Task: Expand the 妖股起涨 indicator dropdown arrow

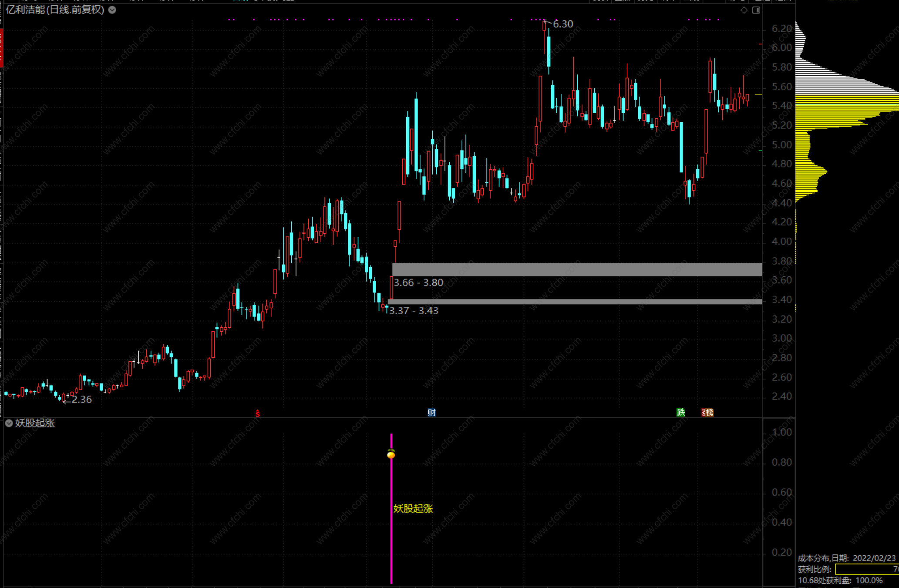Action: pyautogui.click(x=9, y=423)
